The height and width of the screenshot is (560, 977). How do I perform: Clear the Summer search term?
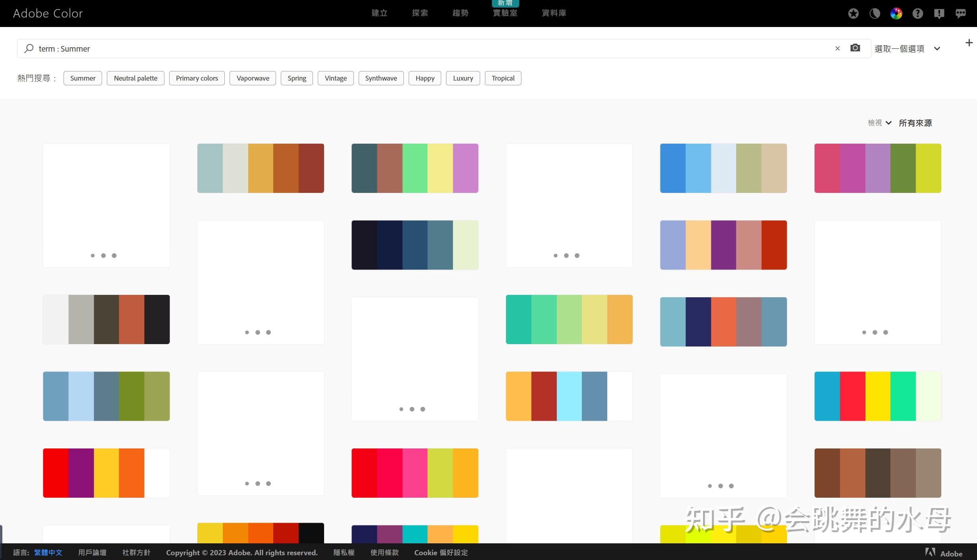coord(837,48)
